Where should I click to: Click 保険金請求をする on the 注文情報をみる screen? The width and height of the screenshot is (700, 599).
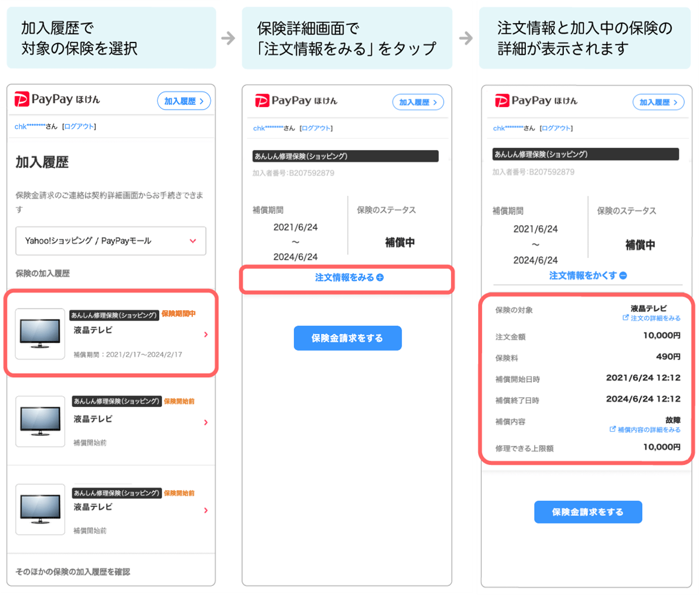(348, 338)
